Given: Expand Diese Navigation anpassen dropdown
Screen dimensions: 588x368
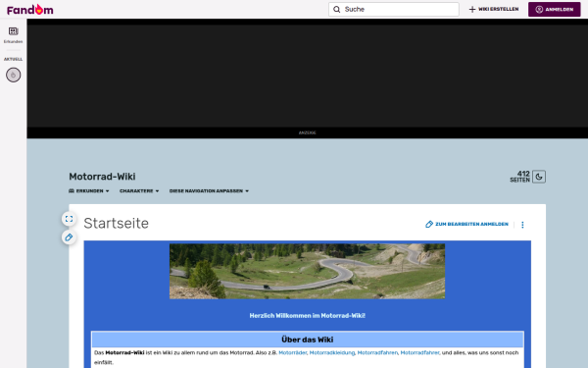Looking at the screenshot, I should coord(209,191).
